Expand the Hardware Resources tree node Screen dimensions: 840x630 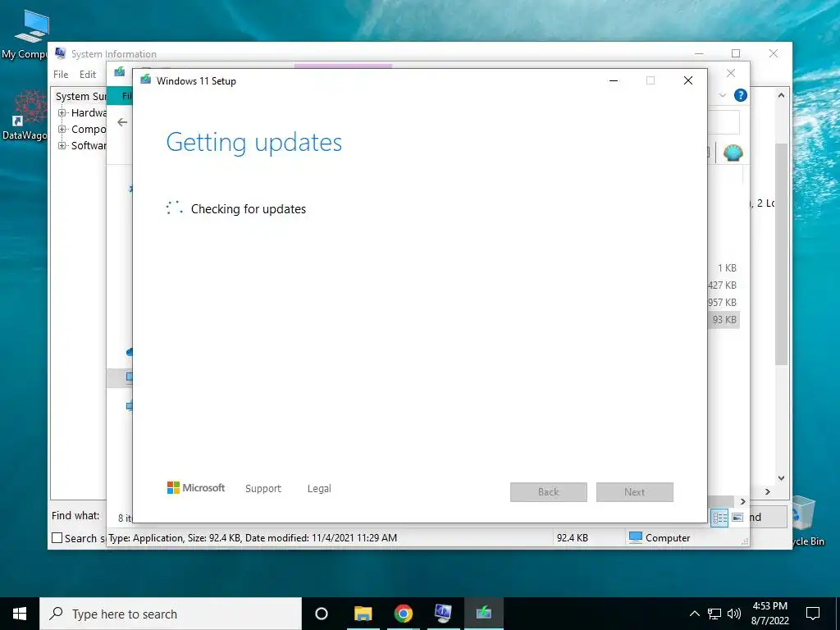[x=62, y=112]
